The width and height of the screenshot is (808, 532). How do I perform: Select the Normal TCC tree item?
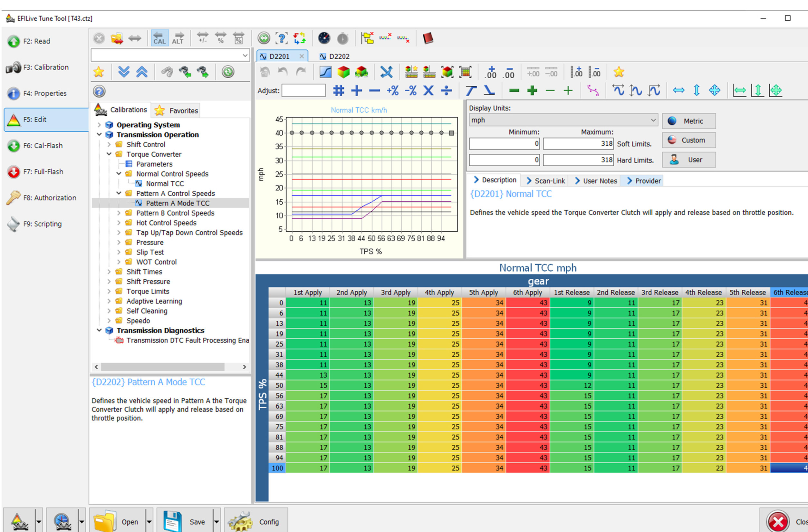coord(165,184)
